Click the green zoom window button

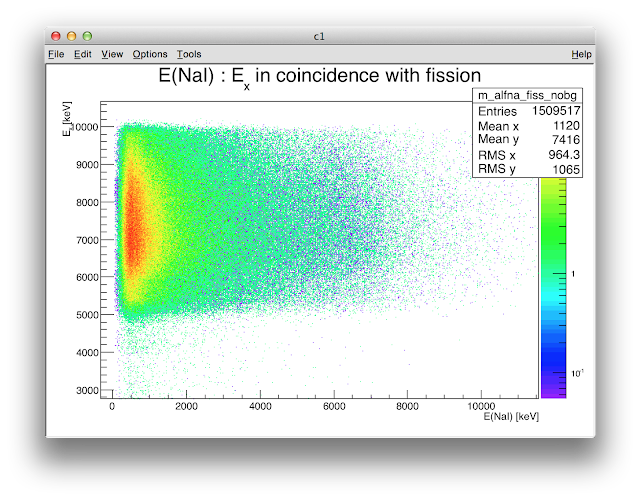(x=87, y=36)
